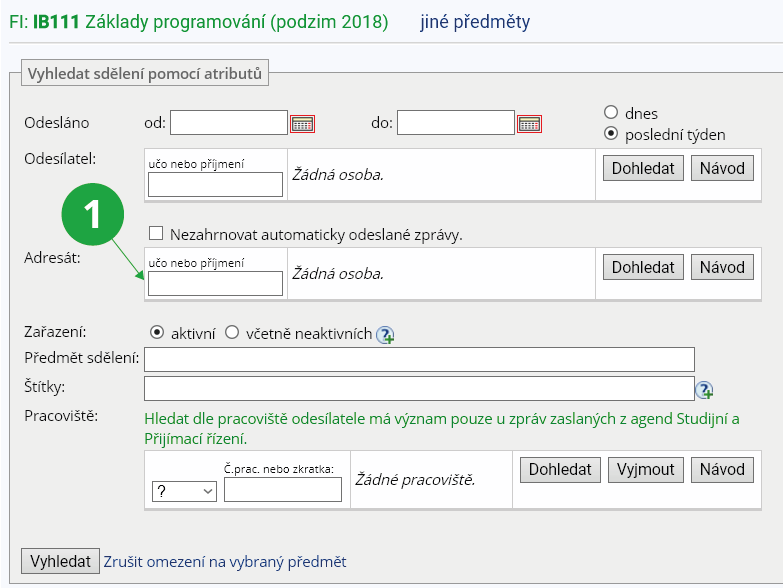Click the Vyhledat search button
Image resolution: width=783 pixels, height=588 pixels.
click(60, 561)
